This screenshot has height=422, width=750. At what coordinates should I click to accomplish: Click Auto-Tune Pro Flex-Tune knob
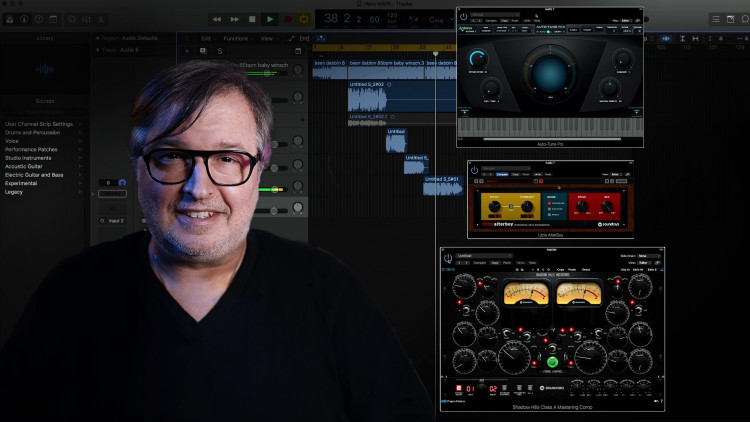pos(491,88)
